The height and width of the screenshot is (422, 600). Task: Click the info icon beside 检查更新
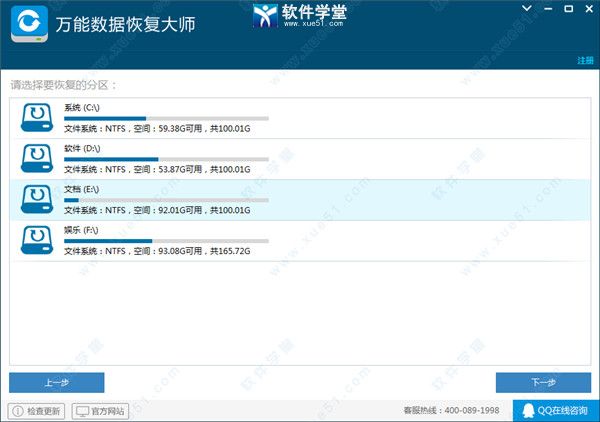pyautogui.click(x=16, y=411)
